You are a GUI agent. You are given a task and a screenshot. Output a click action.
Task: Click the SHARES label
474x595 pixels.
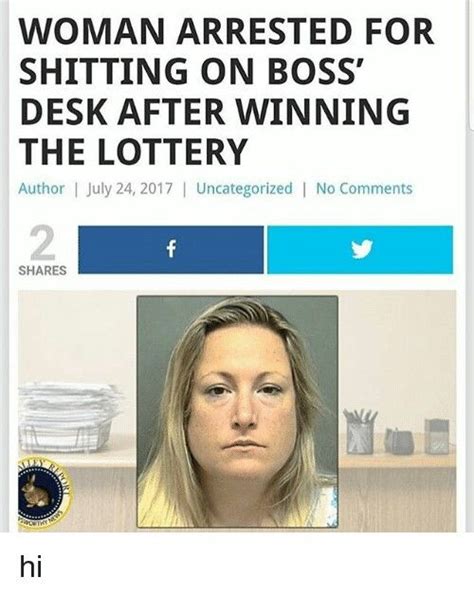pos(43,271)
